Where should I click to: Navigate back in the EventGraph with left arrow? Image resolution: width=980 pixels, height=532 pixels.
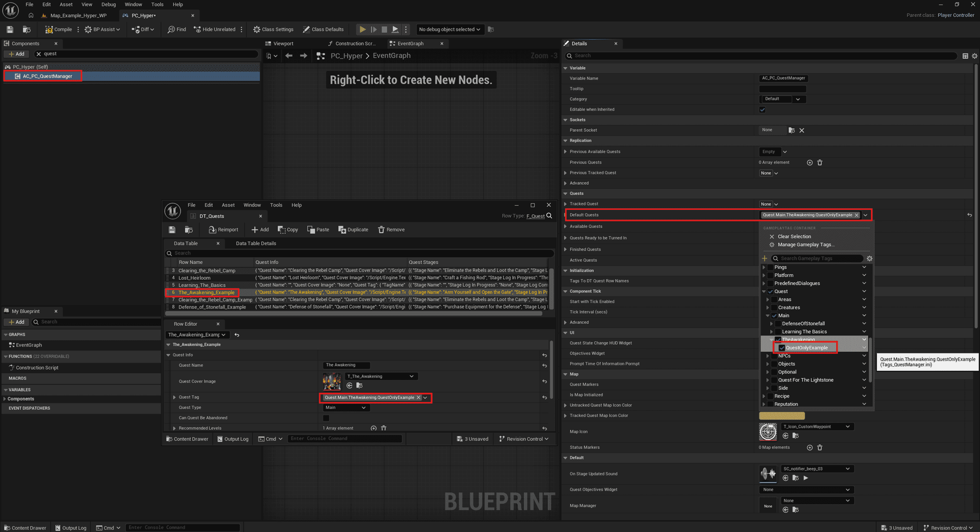289,56
